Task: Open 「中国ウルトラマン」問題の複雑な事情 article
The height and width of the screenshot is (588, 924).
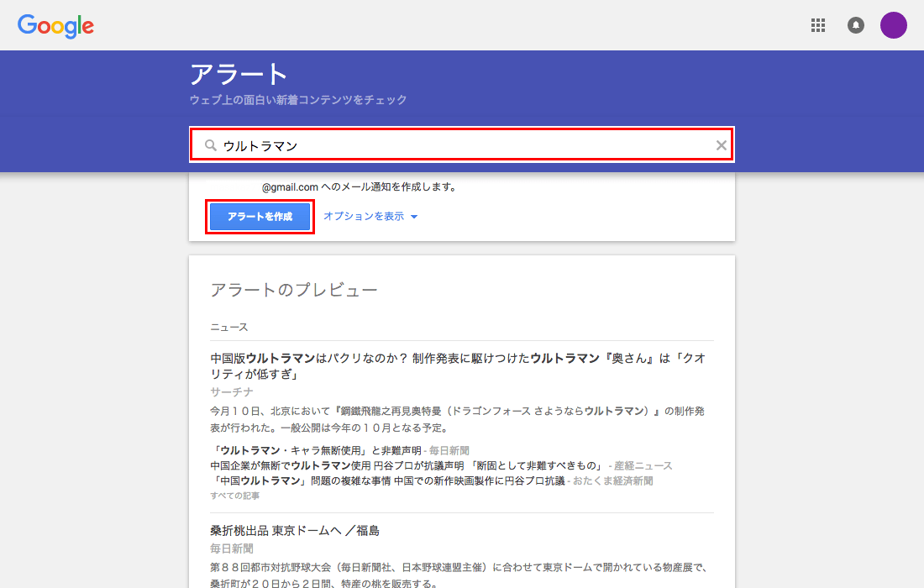Action: 388,480
